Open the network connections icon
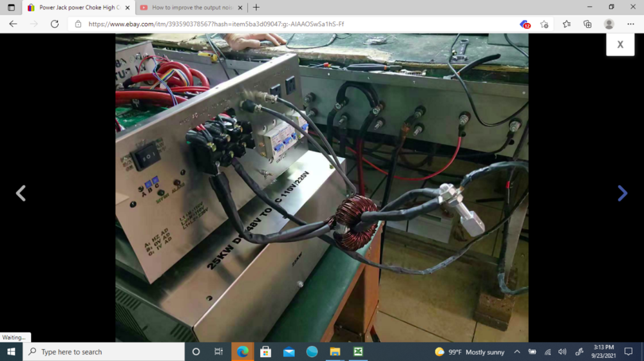 pos(547,352)
